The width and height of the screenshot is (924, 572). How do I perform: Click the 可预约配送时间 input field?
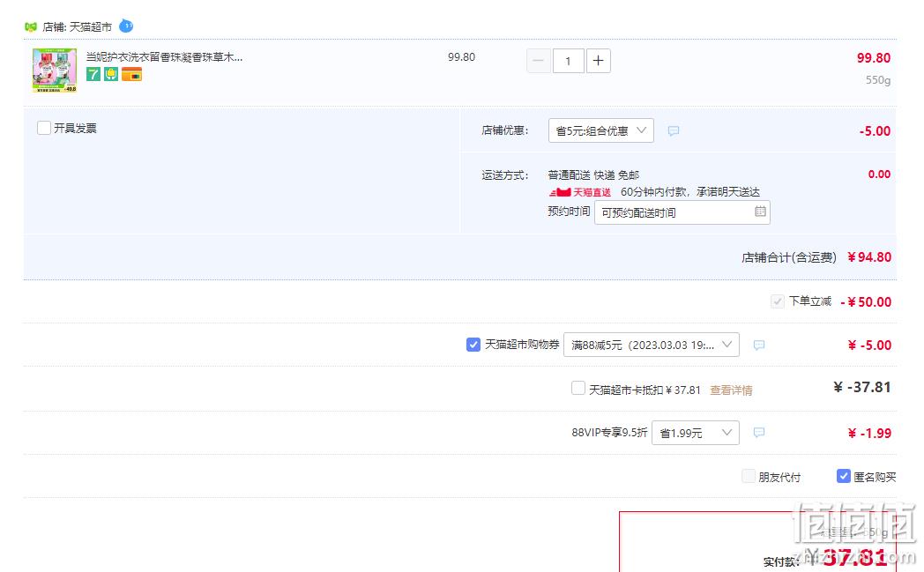(x=682, y=212)
